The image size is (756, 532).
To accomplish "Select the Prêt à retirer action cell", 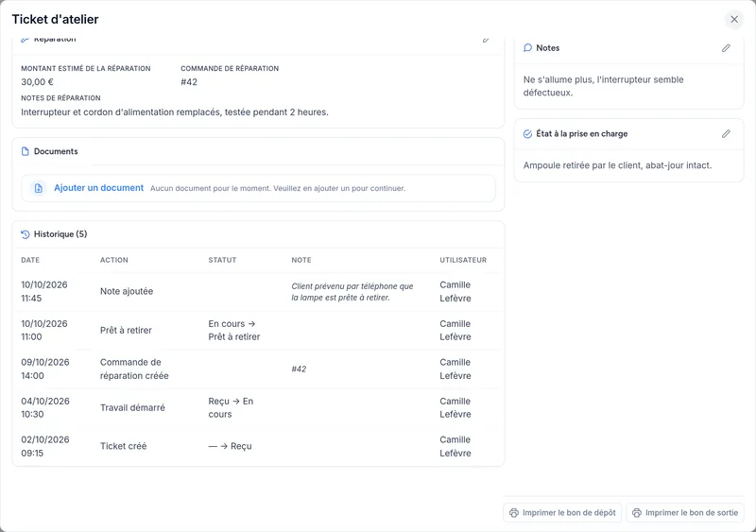I will pyautogui.click(x=126, y=331).
